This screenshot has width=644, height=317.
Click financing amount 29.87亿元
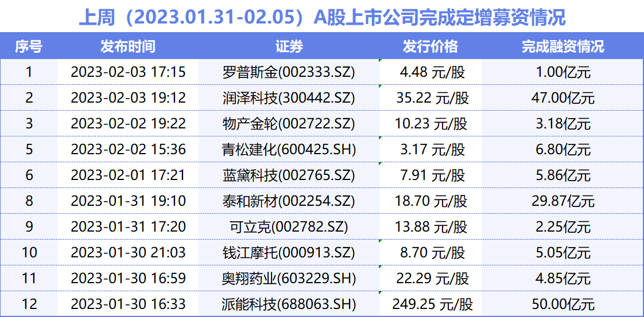pyautogui.click(x=563, y=201)
